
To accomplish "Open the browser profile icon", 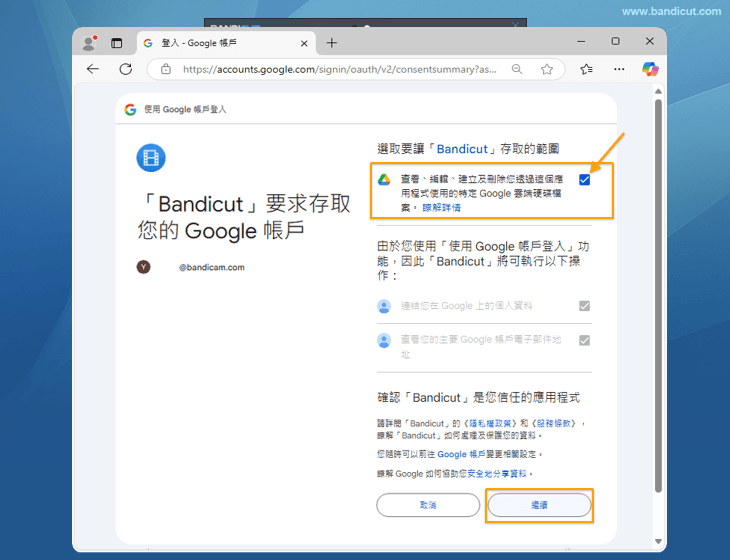I will [88, 43].
